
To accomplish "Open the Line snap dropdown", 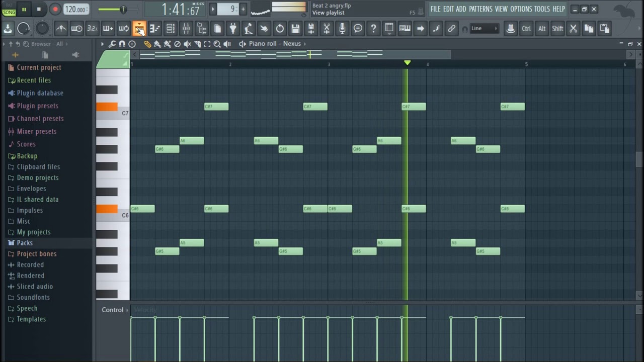I will click(484, 29).
